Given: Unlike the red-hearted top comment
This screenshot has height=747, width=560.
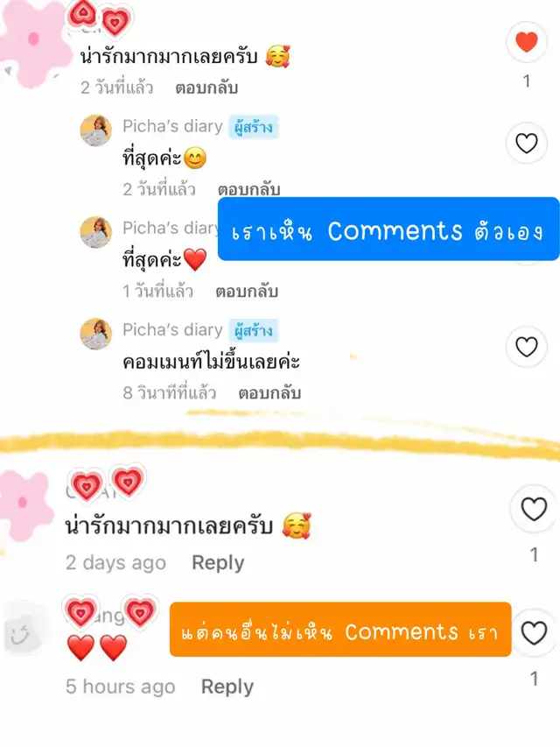Looking at the screenshot, I should point(526,42).
